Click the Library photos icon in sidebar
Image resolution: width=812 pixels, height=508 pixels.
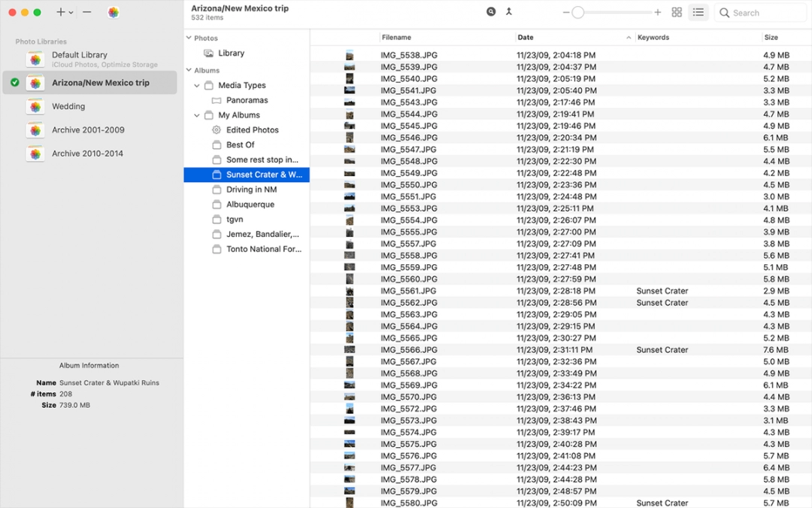point(209,53)
